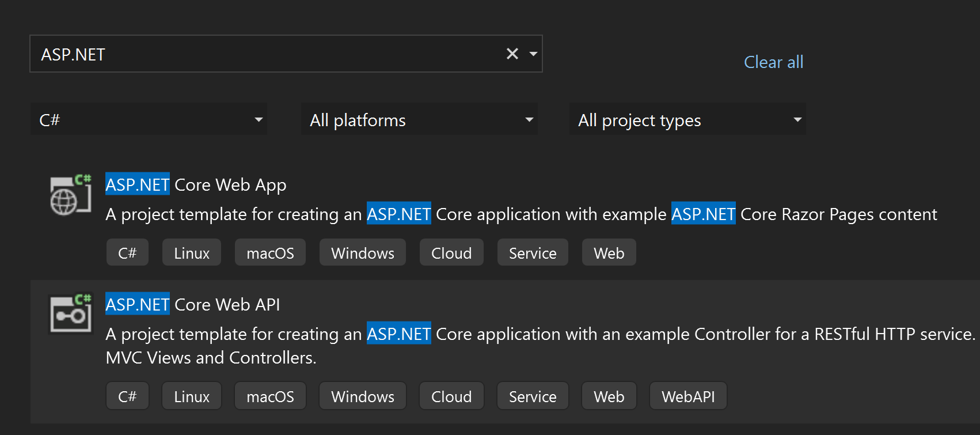Click the Linux tag under Core Web API
This screenshot has height=435, width=980.
point(192,396)
